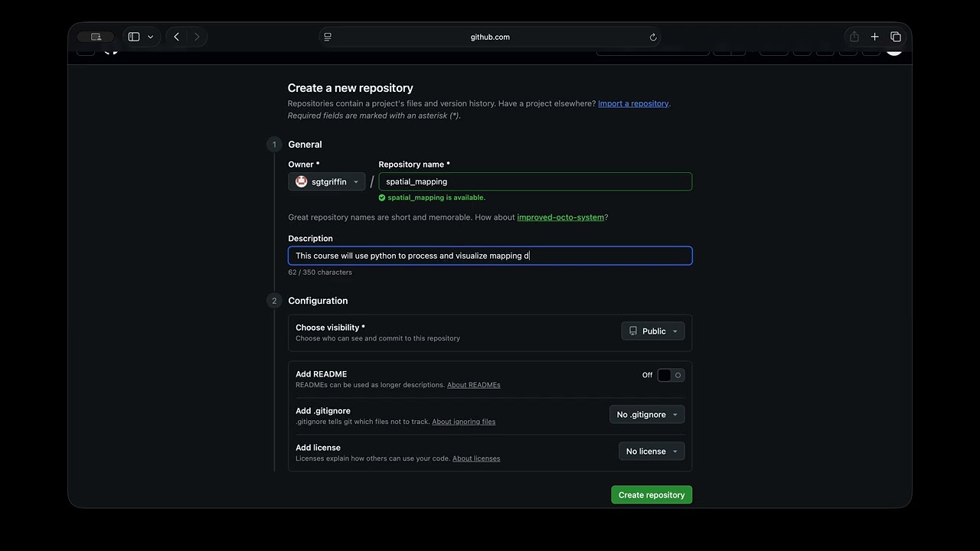Go back to the previous page
980x551 pixels.
click(x=177, y=37)
